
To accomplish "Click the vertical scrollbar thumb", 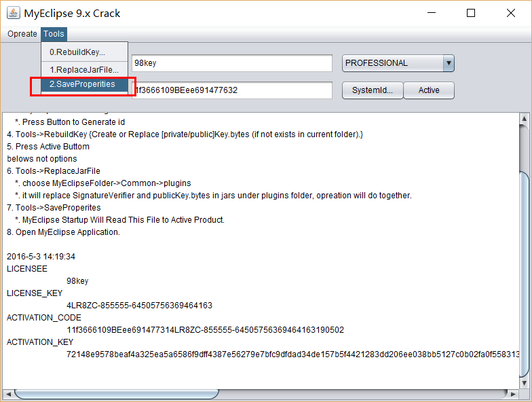I will pos(524,274).
